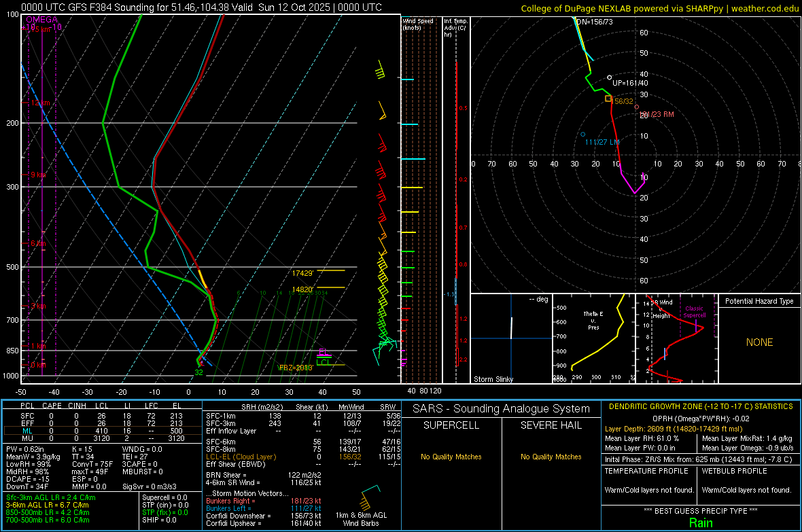Open the SR Wind v. Height inset
802x532 pixels.
pos(677,338)
